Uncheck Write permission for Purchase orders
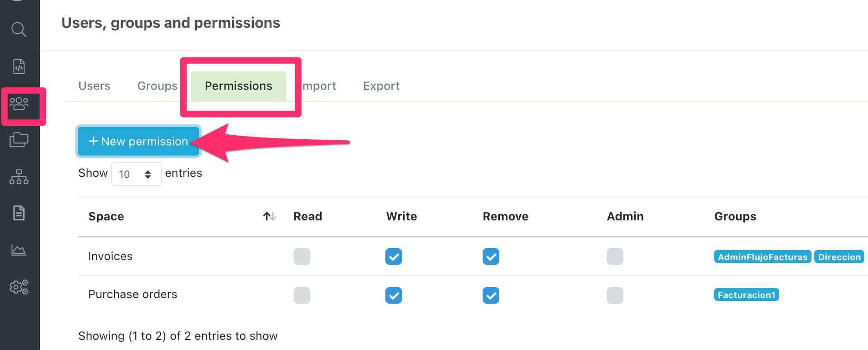 394,295
